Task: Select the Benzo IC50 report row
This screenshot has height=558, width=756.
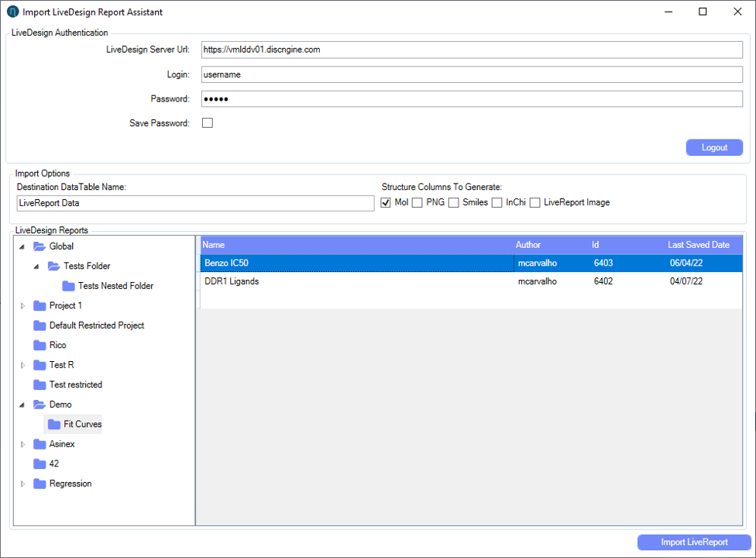Action: [471, 263]
